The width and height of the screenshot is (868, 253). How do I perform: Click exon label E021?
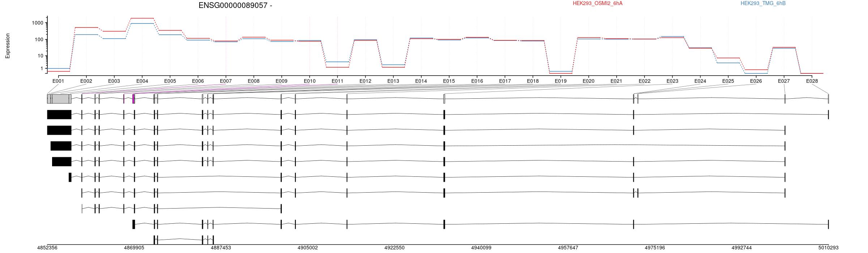click(x=616, y=81)
